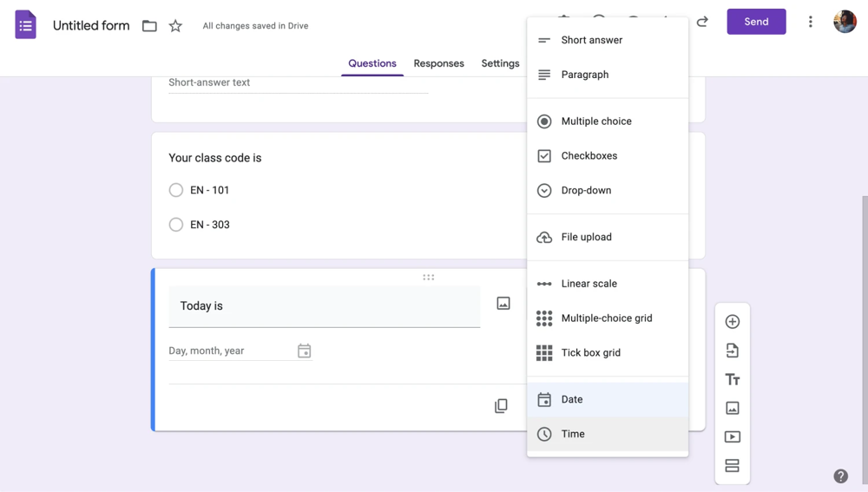The width and height of the screenshot is (868, 492).
Task: Click the Google Forms home icon
Action: tap(26, 25)
